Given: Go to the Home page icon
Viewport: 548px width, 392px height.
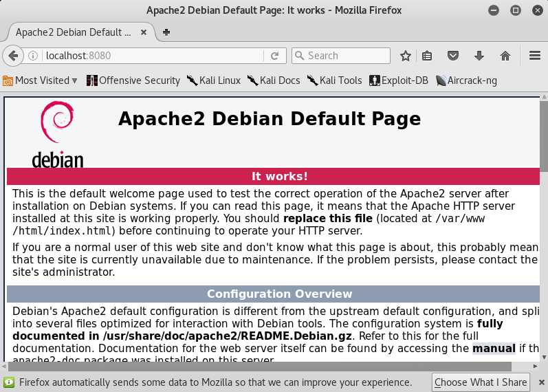Looking at the screenshot, I should [505, 56].
